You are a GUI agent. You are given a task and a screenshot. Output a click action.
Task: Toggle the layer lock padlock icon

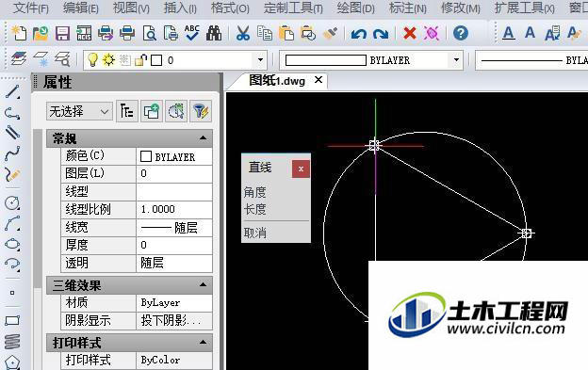pos(141,60)
